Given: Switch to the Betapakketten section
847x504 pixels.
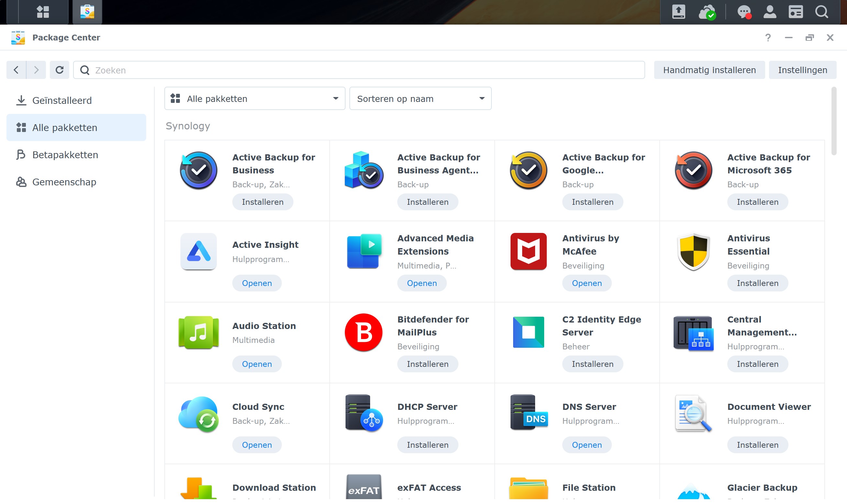Looking at the screenshot, I should tap(65, 155).
